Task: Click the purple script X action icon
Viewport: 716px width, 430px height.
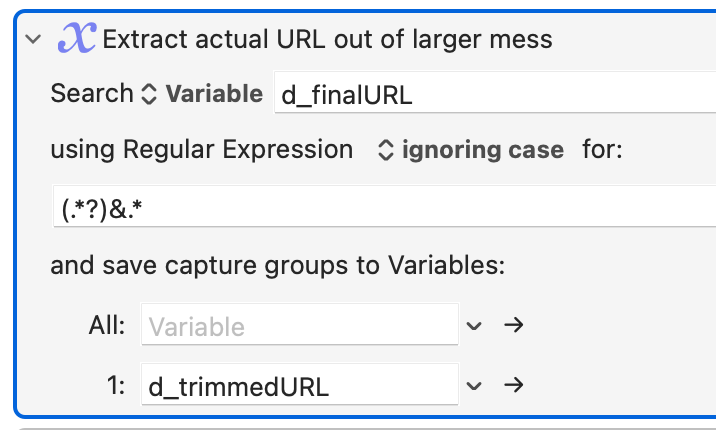Action: coord(76,38)
